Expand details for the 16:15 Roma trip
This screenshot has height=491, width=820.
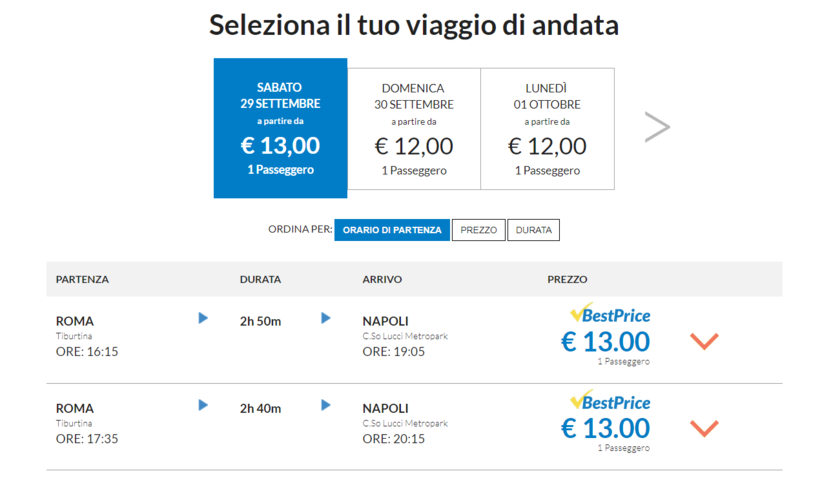704,341
